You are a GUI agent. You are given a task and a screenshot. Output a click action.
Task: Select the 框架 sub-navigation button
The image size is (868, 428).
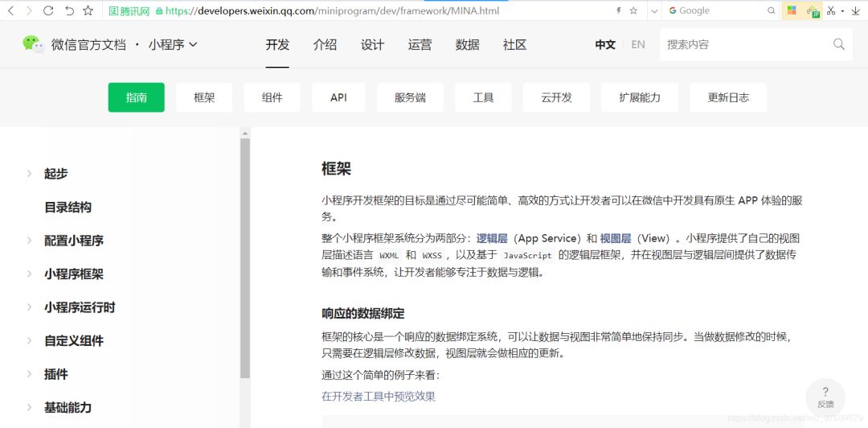pyautogui.click(x=204, y=97)
